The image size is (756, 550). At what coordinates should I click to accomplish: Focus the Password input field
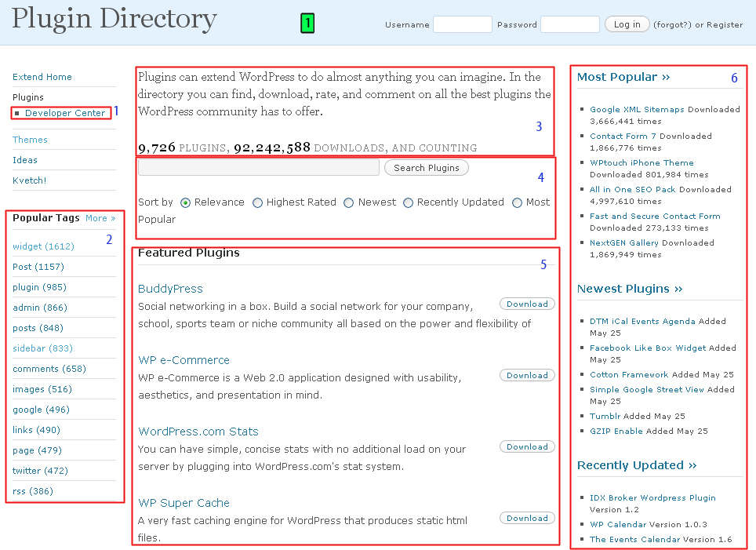pyautogui.click(x=570, y=24)
